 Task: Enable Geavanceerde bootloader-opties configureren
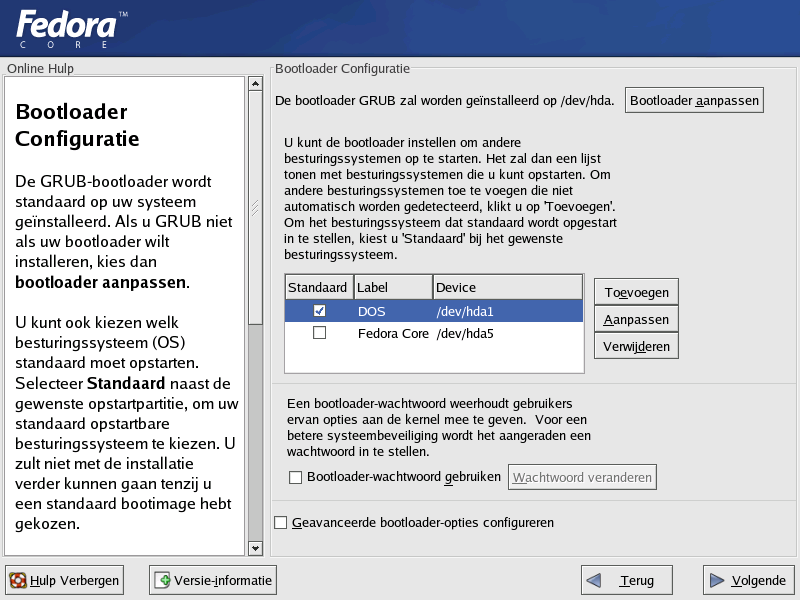coord(281,522)
